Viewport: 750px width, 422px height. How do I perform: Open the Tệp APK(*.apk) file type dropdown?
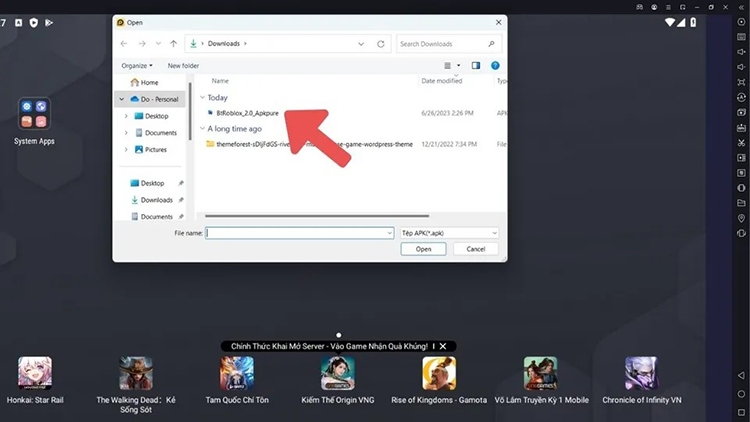pyautogui.click(x=450, y=233)
